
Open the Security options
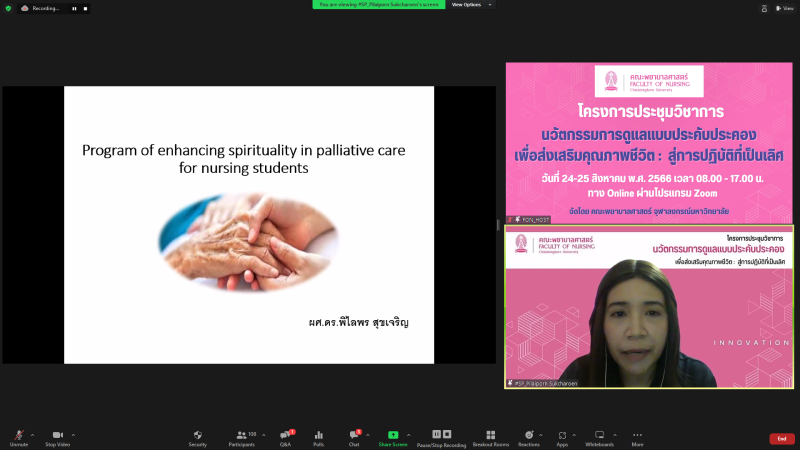click(198, 436)
